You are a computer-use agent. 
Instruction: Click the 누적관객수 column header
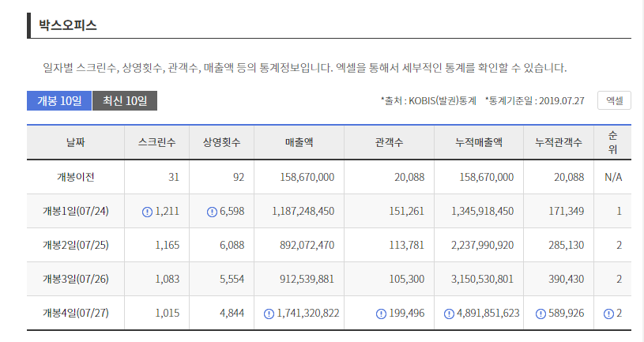[559, 142]
